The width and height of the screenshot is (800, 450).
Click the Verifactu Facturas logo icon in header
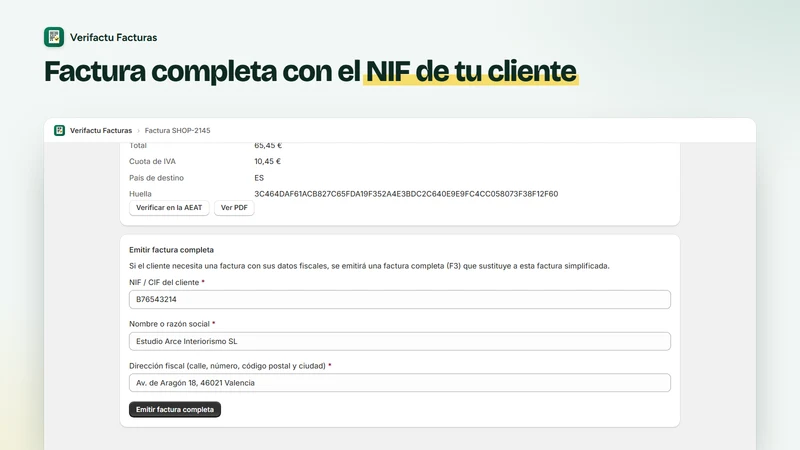click(54, 37)
